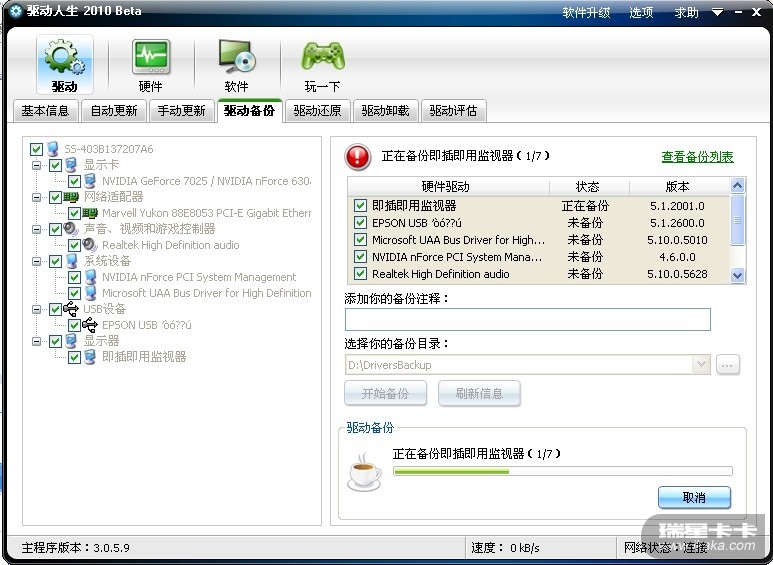Click the coffee cup backup icon
Viewport: 773px width, 565px height.
[x=364, y=472]
